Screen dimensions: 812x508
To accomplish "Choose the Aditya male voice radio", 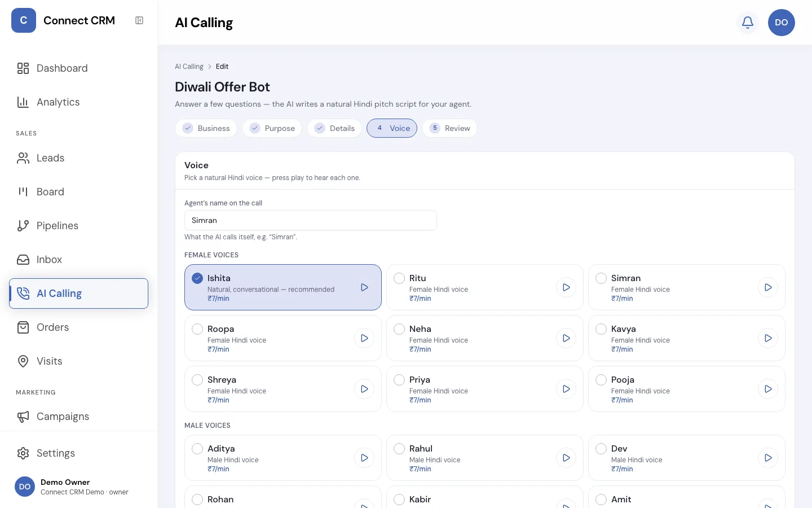I will click(x=197, y=449).
